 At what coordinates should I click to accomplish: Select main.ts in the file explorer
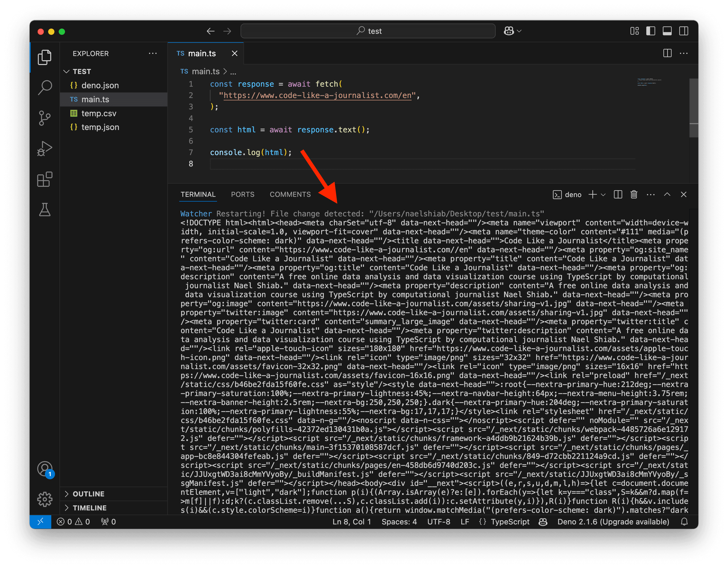[114, 99]
